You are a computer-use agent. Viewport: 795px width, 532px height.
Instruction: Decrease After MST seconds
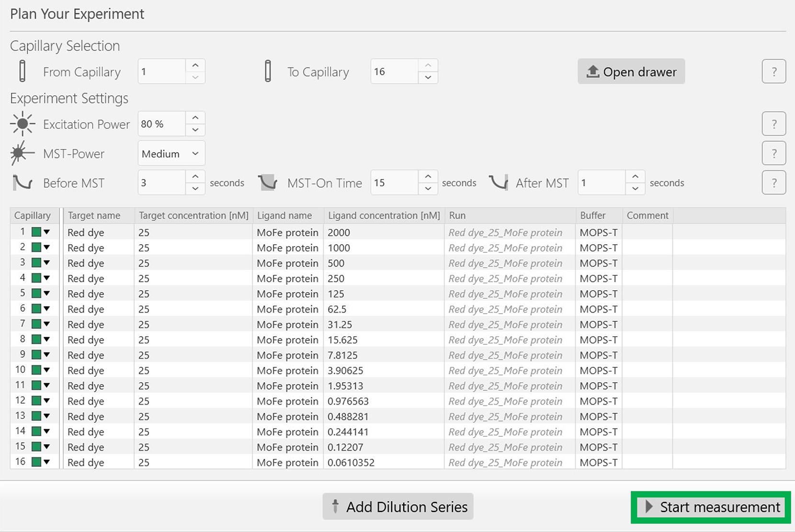635,189
